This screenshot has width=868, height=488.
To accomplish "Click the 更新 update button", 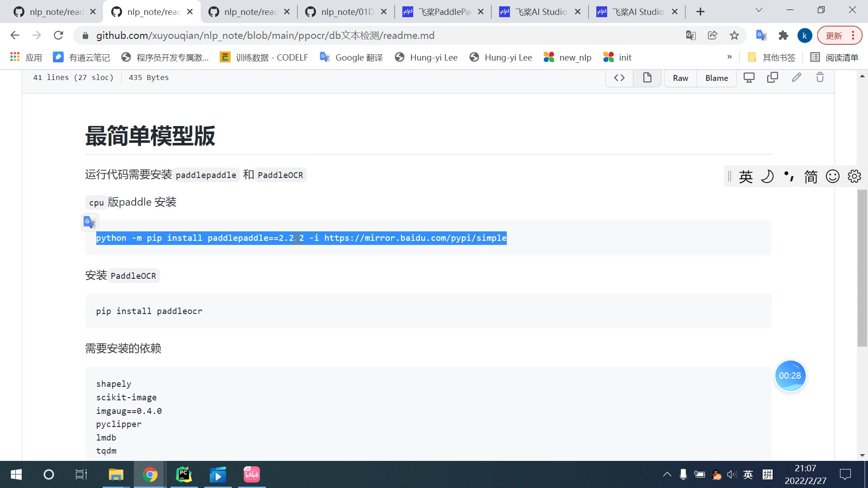I will [840, 36].
